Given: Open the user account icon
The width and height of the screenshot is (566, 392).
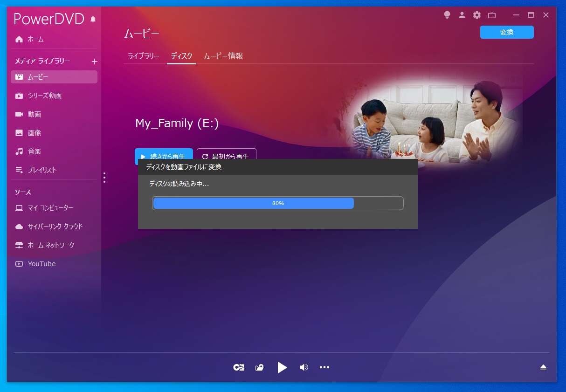Looking at the screenshot, I should point(462,15).
